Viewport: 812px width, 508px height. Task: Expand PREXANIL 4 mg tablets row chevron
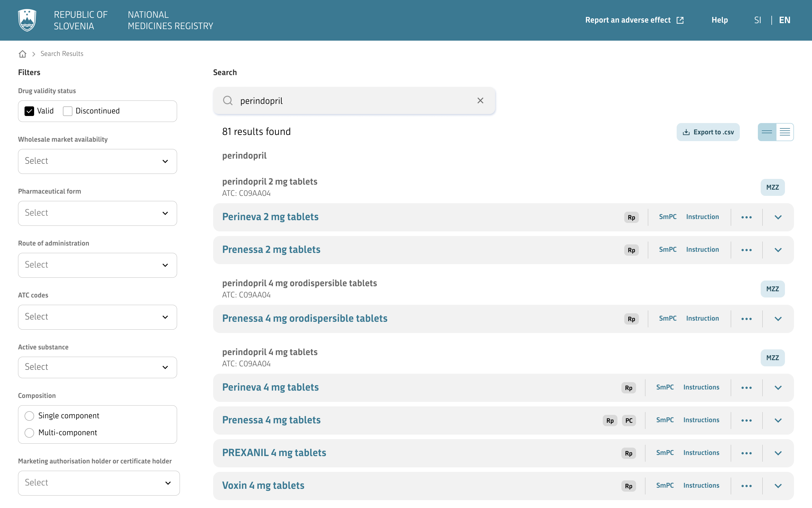click(778, 453)
